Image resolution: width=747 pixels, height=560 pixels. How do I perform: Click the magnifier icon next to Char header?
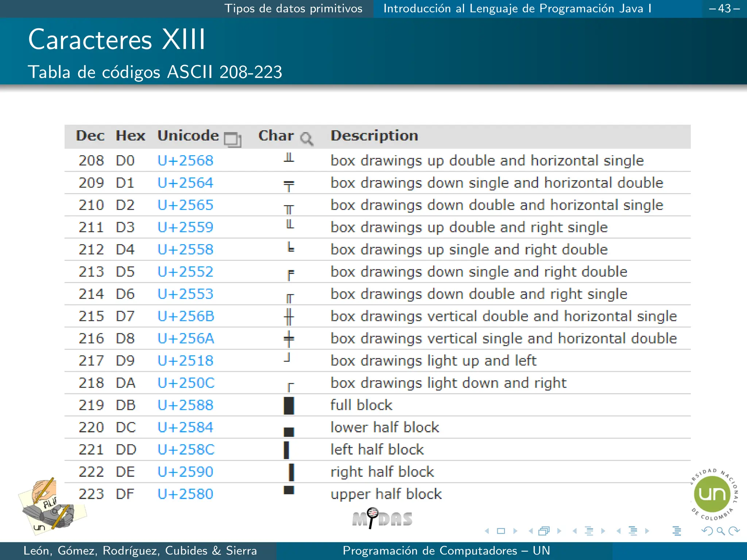(x=306, y=139)
